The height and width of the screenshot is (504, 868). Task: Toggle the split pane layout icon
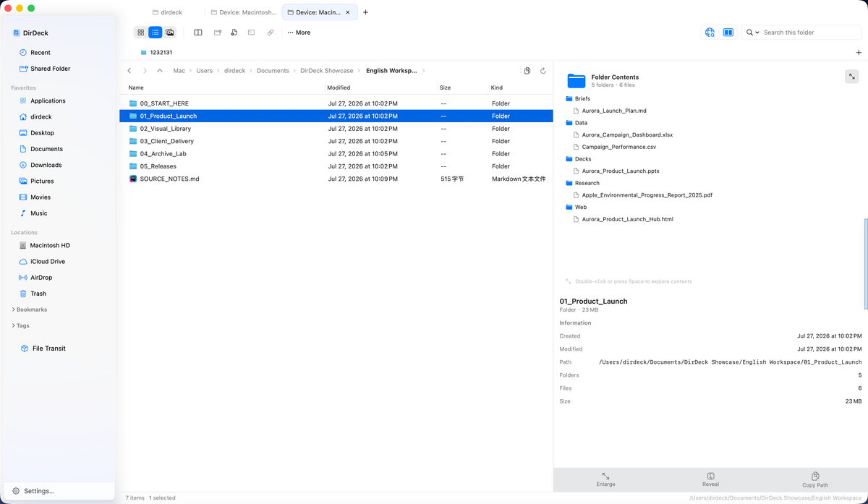(197, 33)
